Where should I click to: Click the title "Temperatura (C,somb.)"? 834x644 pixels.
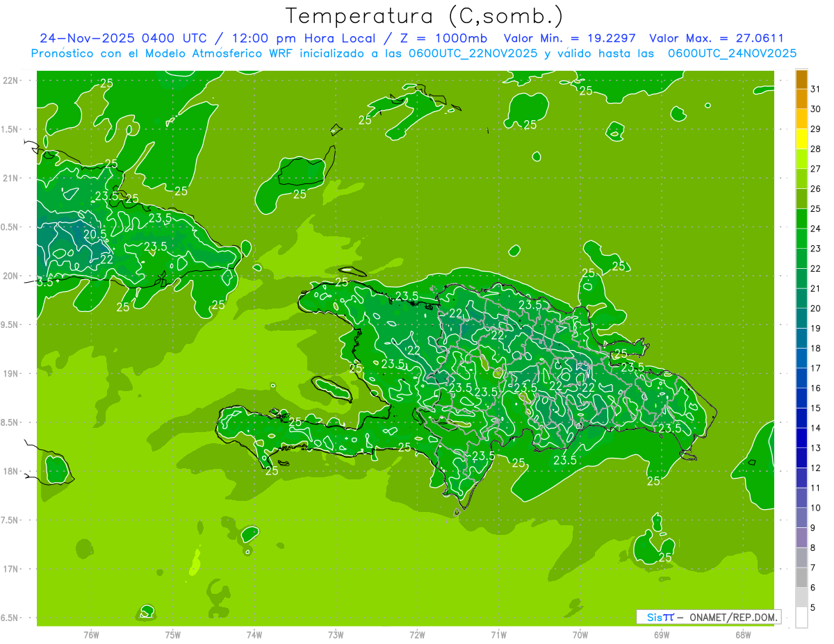pyautogui.click(x=425, y=16)
